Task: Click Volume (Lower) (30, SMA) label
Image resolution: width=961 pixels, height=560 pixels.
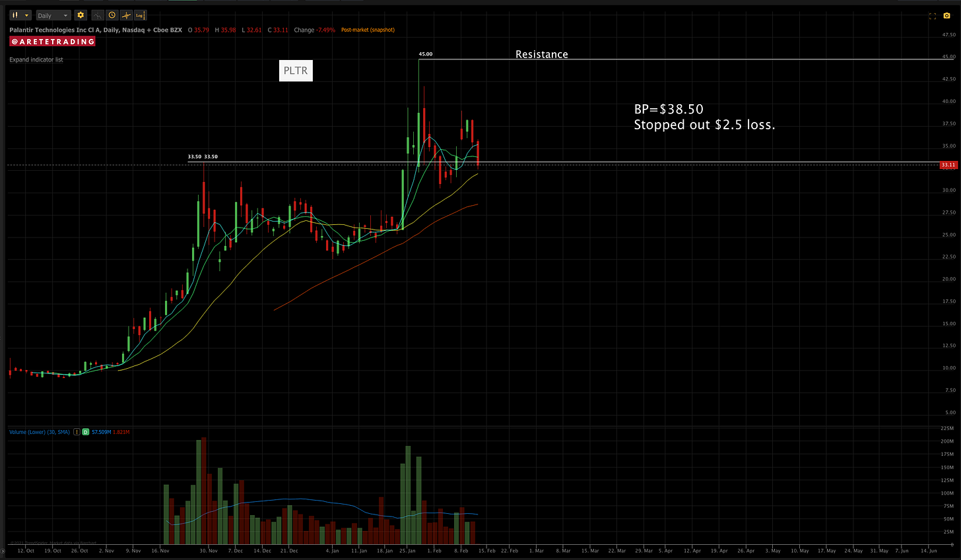Action: [x=40, y=432]
